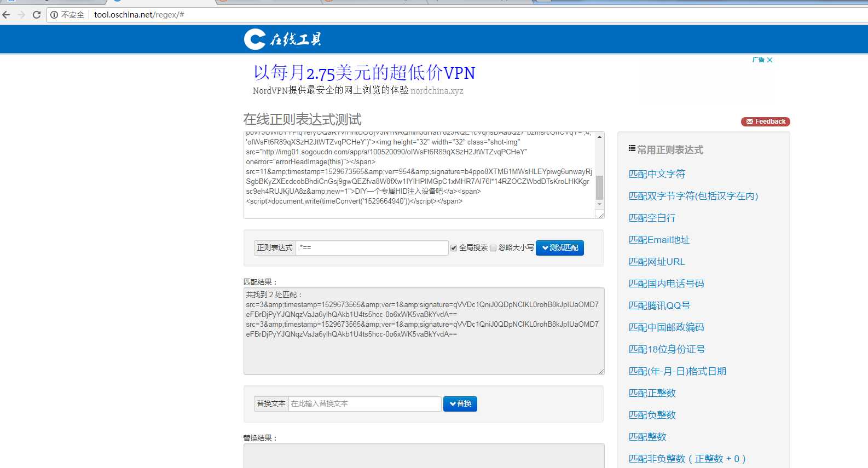Select the 匹配整数 regex link

tap(647, 437)
